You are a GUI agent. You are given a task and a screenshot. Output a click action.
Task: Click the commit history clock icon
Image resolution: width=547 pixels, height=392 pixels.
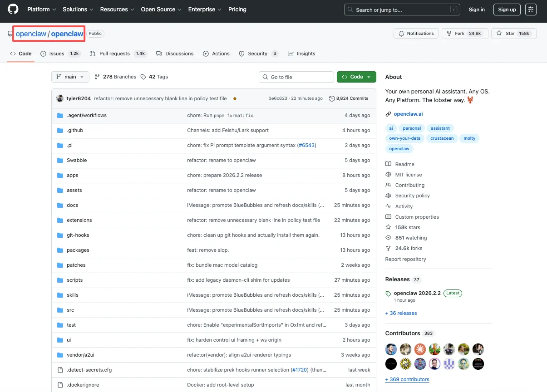click(332, 98)
